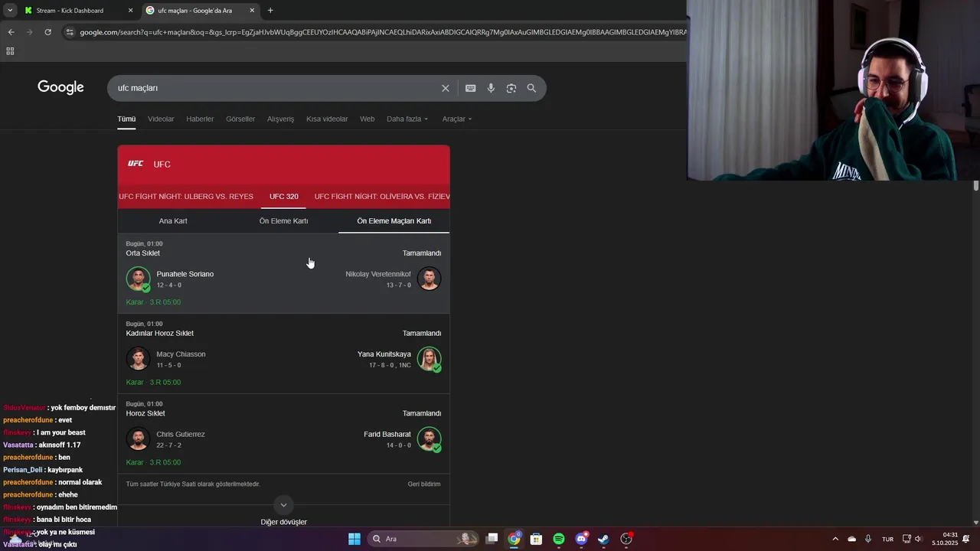
Task: Start voice search with microphone icon
Action: click(x=491, y=88)
